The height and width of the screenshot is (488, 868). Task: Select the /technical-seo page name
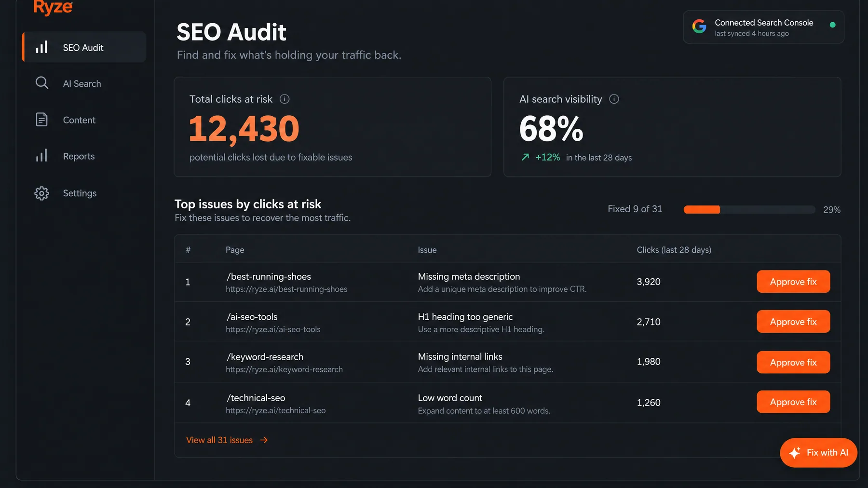(256, 398)
